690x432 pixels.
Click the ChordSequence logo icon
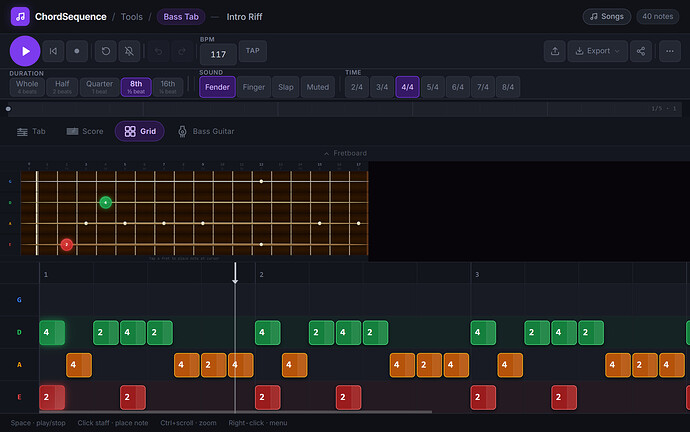(20, 17)
